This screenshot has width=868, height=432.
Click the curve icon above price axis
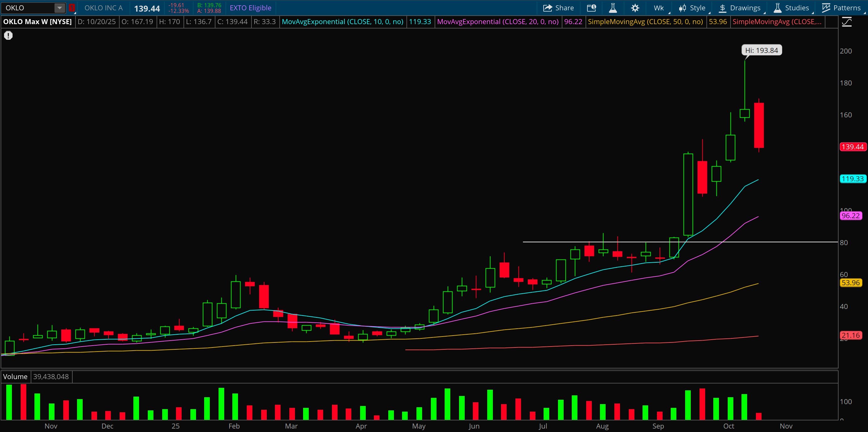click(847, 22)
